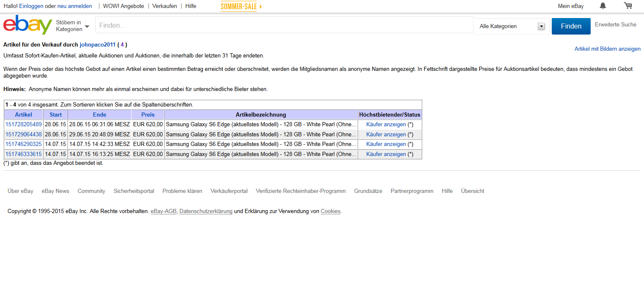Focus the Finden search input field
This screenshot has width=644, height=281.
tap(284, 25)
